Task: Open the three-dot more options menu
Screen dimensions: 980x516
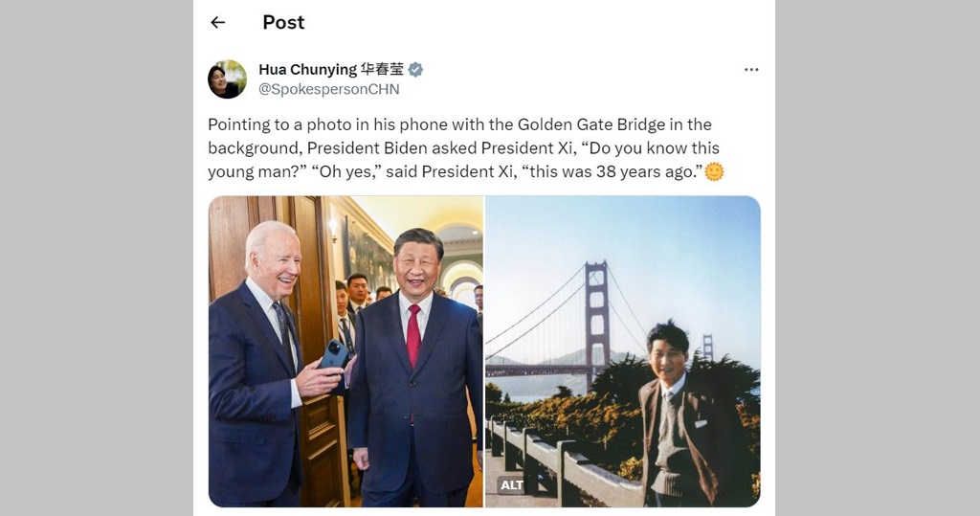Action: coord(751,70)
